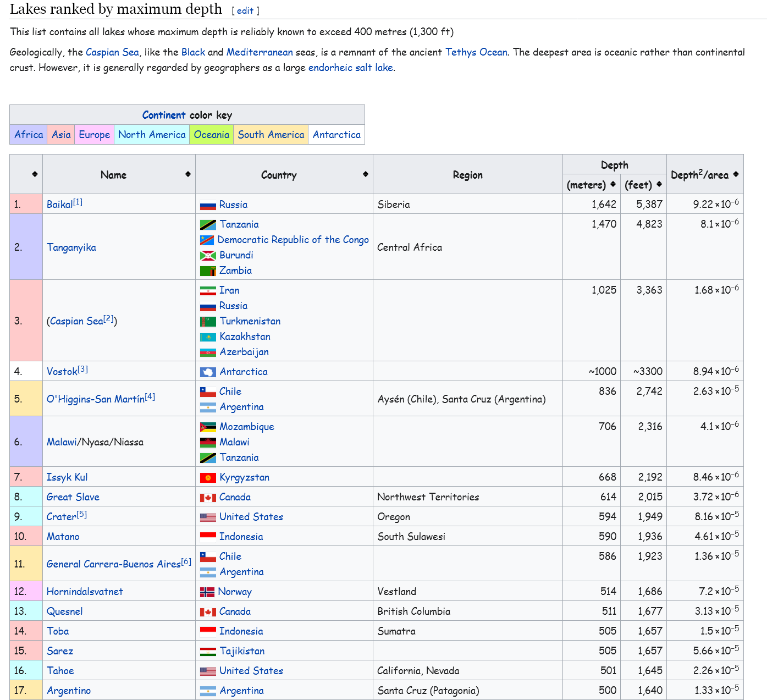This screenshot has height=700, width=767.
Task: Click the Africa color key cell
Action: (29, 135)
